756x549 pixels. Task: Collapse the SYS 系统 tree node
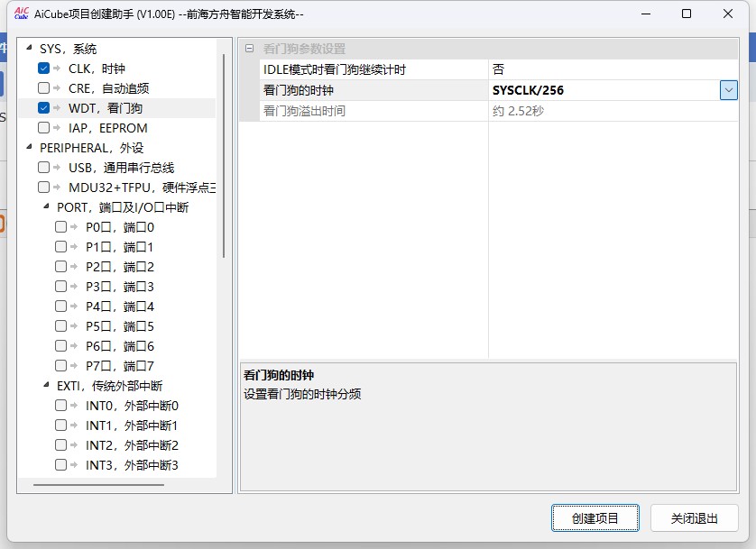29,48
